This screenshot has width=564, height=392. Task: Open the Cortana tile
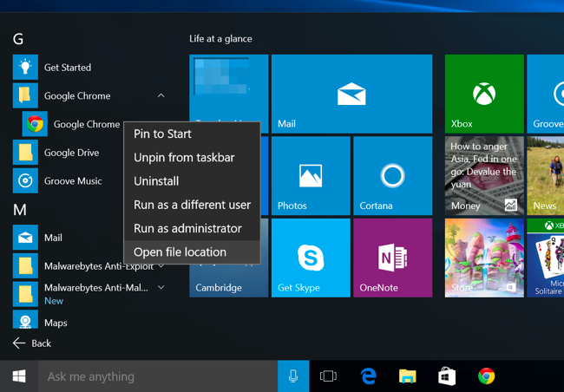pos(392,176)
